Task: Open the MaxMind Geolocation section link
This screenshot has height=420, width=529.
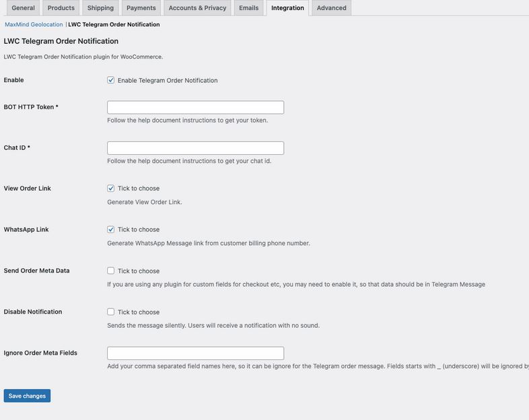Action: 34,24
